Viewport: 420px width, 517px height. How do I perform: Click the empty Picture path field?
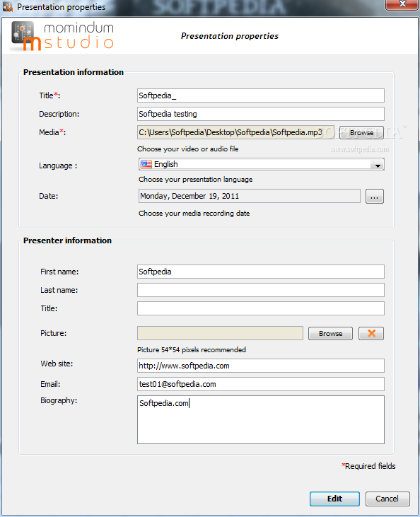[x=220, y=333]
